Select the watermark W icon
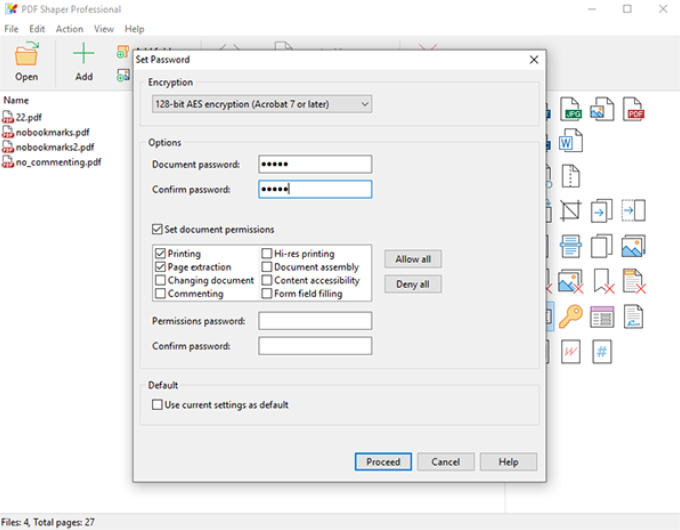This screenshot has height=530, width=680. [571, 351]
